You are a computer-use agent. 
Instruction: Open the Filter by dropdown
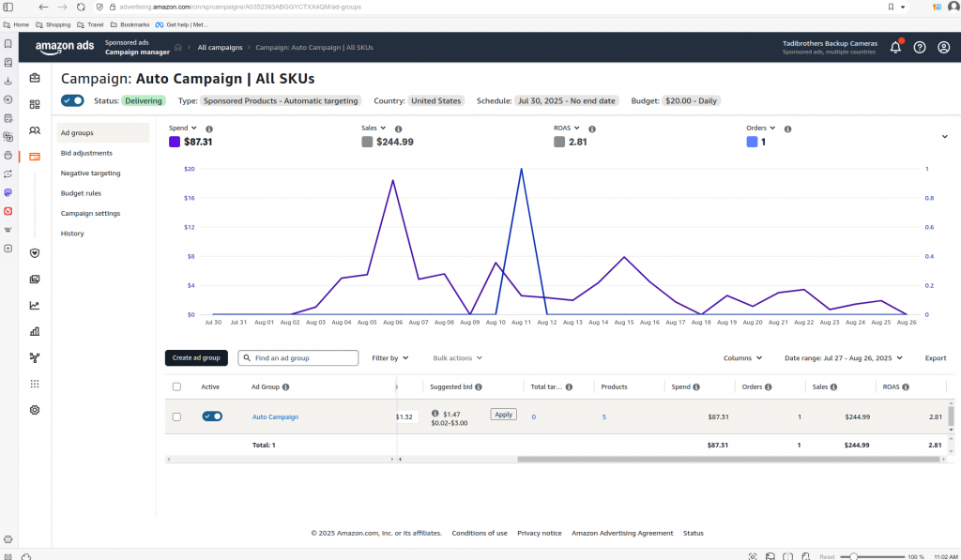[389, 357]
